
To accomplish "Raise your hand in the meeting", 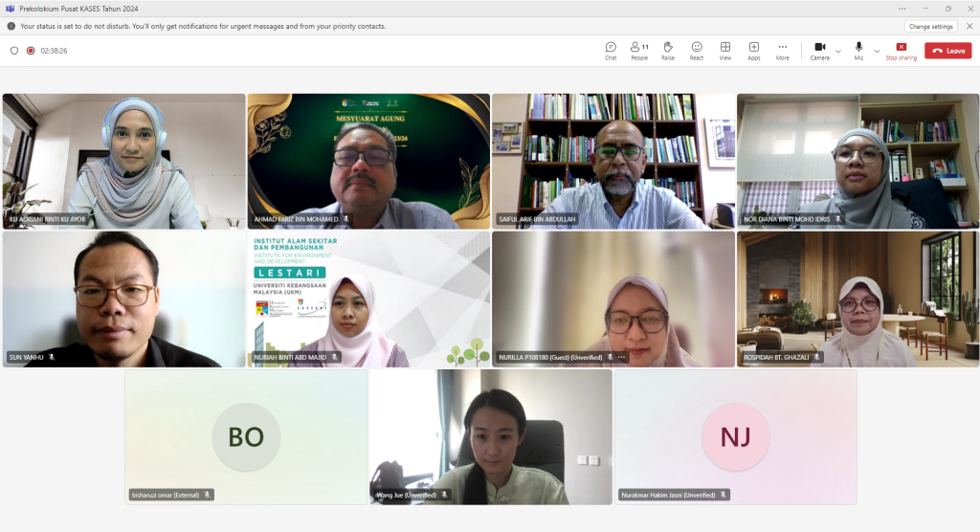I will [x=668, y=50].
